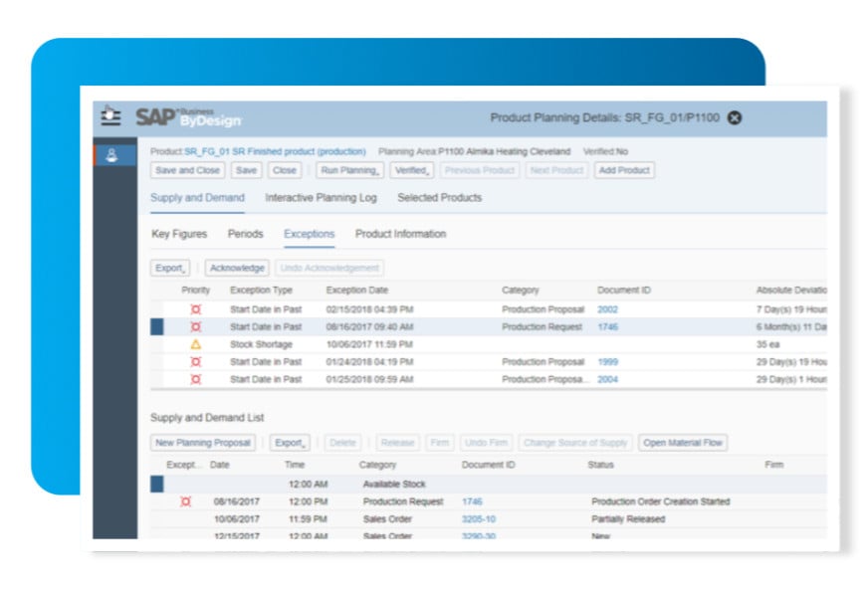Sort supply list by Time column header

pos(295,465)
